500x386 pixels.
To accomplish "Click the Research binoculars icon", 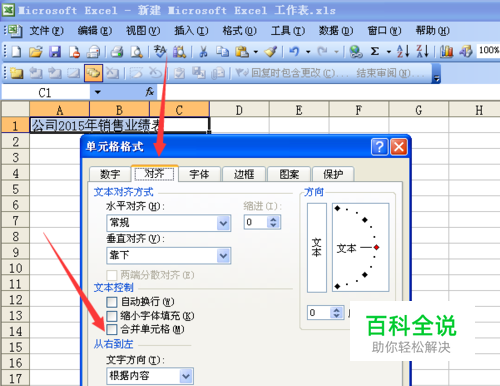I will [179, 52].
